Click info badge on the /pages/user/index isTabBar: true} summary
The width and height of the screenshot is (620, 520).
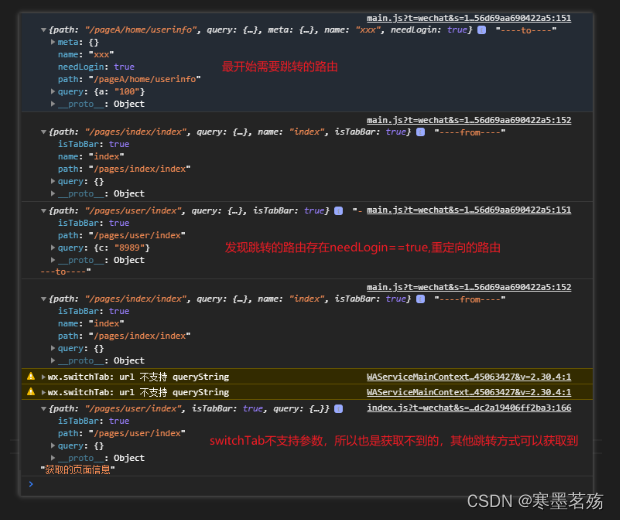(338, 211)
